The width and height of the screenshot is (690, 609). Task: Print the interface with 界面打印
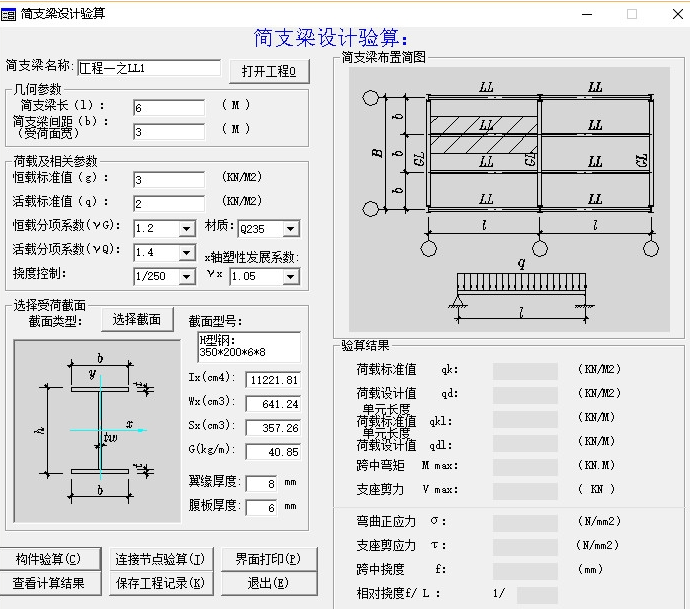[268, 559]
